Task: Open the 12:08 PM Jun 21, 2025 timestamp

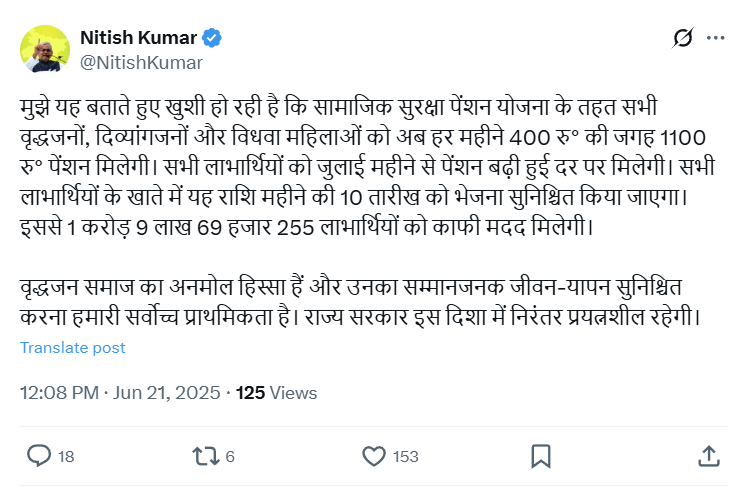Action: pos(119,393)
